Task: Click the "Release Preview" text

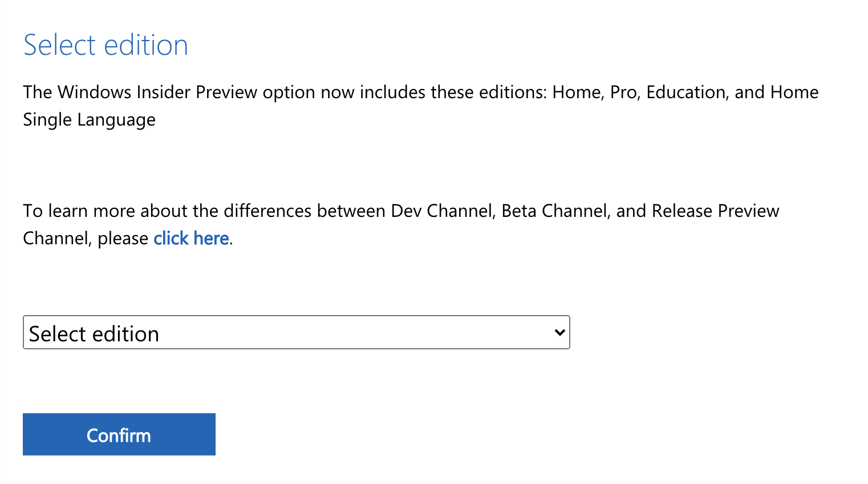Action: click(x=715, y=211)
